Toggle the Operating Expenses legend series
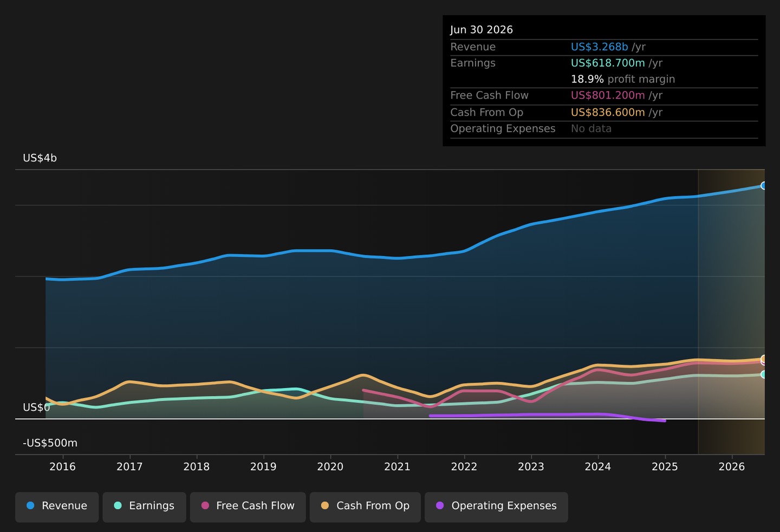This screenshot has height=532, width=780. [496, 507]
